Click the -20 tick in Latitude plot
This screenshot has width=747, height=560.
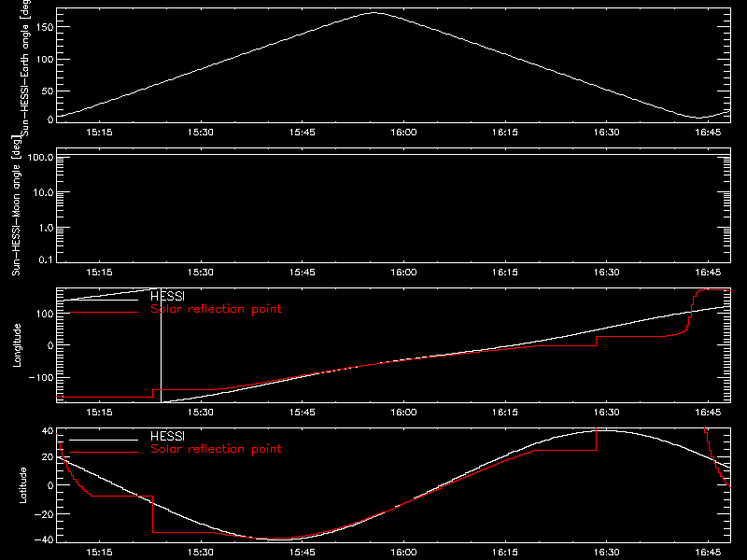[x=44, y=514]
